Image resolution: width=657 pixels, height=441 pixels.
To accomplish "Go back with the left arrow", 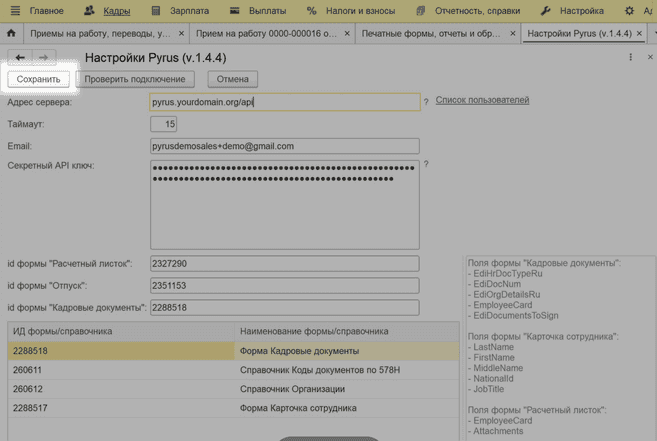I will (x=20, y=58).
